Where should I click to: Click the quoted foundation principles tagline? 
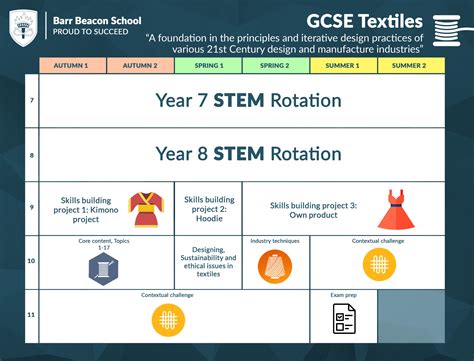pyautogui.click(x=285, y=44)
